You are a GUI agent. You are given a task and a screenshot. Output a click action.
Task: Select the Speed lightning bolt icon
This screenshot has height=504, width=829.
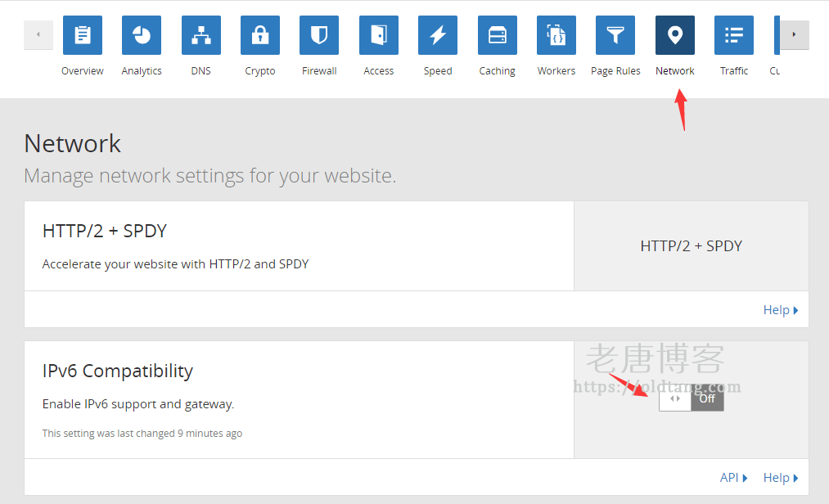click(x=438, y=35)
